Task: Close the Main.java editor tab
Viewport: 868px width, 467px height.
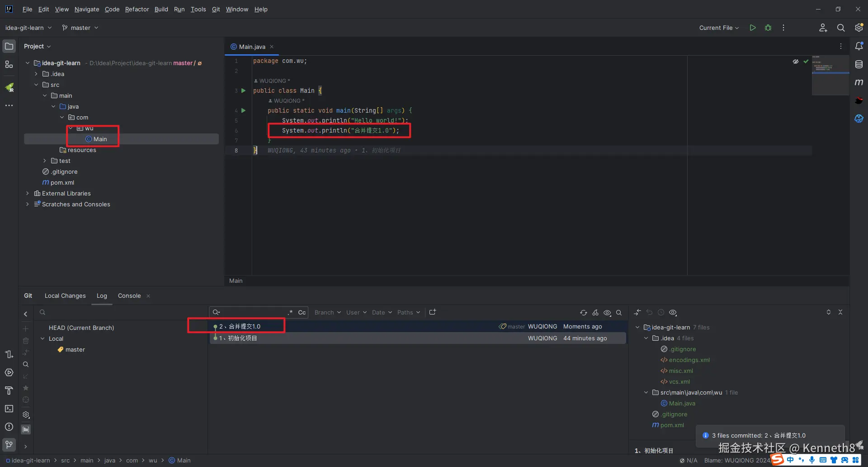Action: (272, 47)
